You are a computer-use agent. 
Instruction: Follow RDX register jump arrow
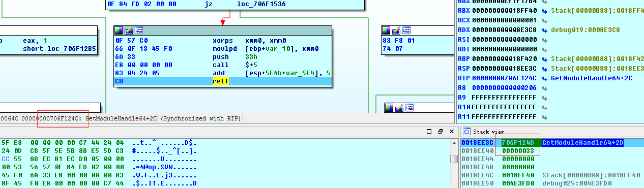(x=545, y=30)
